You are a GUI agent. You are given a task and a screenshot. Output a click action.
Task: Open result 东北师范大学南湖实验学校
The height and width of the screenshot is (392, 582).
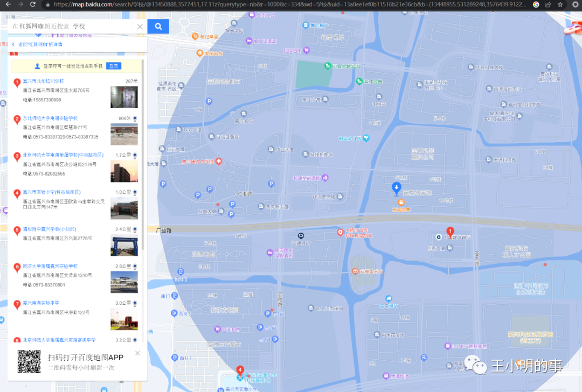50,118
